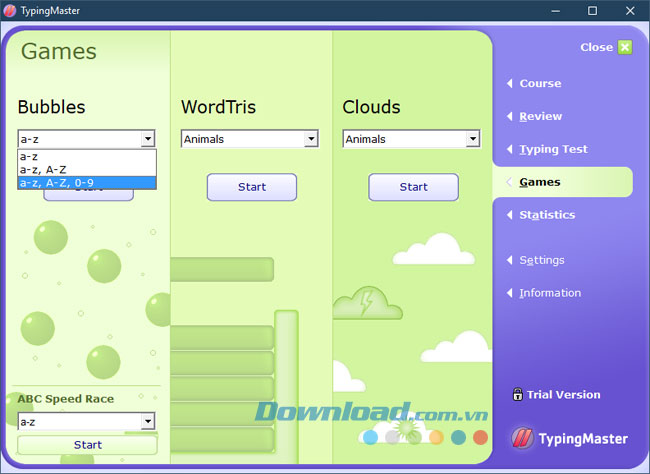The width and height of the screenshot is (650, 474).
Task: Open the Statistics page
Action: point(547,215)
